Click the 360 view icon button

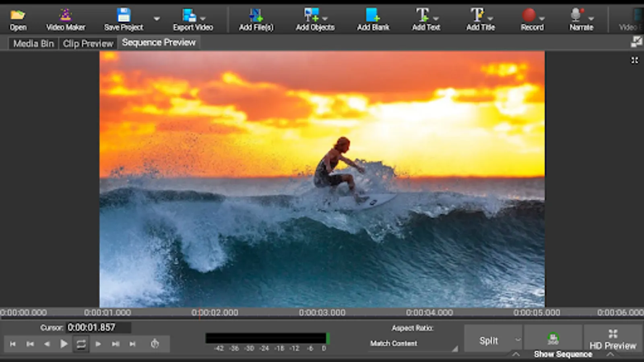(x=553, y=339)
